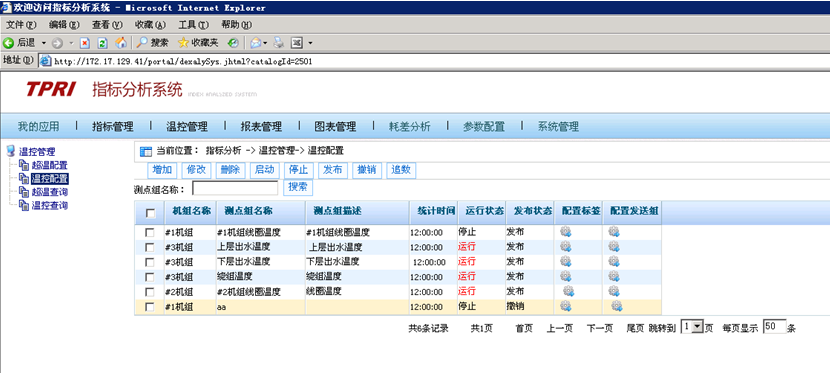Switch to 耗差分析 navigation tab
Screen dimensions: 830x373
pyautogui.click(x=410, y=127)
